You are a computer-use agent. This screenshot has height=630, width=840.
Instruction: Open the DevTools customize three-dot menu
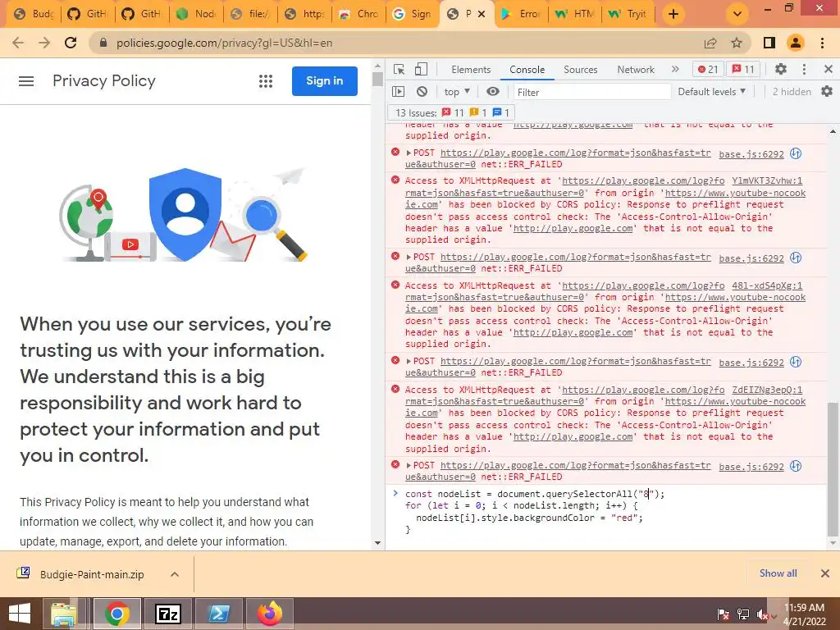804,69
